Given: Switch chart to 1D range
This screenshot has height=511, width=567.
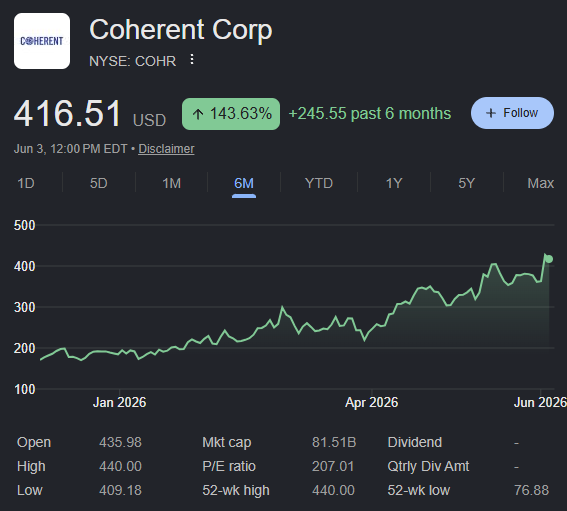Looking at the screenshot, I should tap(26, 183).
